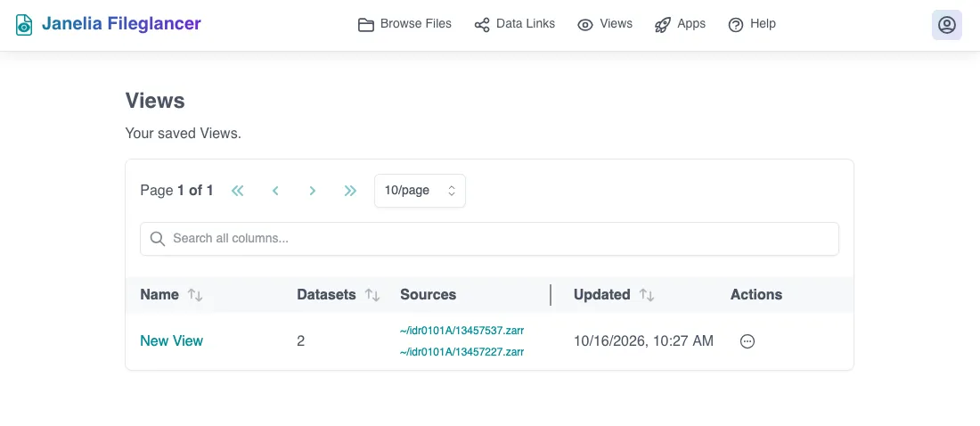
Task: Open the user profile menu icon
Action: tap(947, 25)
